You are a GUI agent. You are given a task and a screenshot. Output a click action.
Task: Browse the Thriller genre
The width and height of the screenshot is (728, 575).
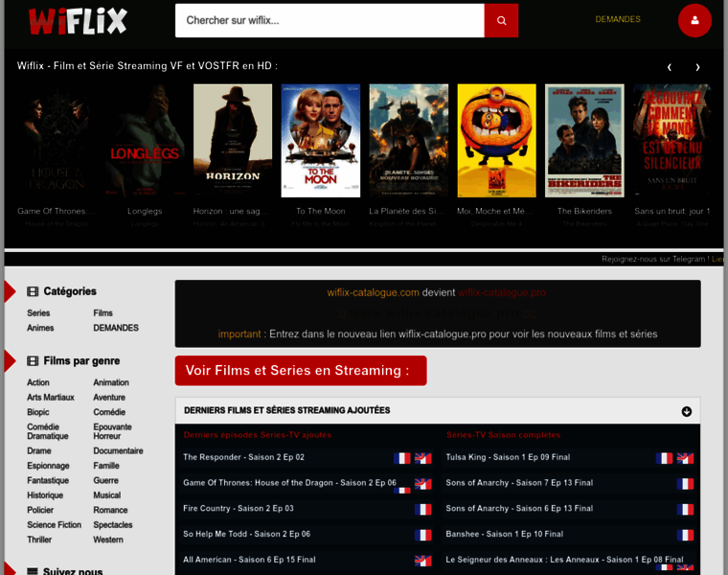pos(39,540)
